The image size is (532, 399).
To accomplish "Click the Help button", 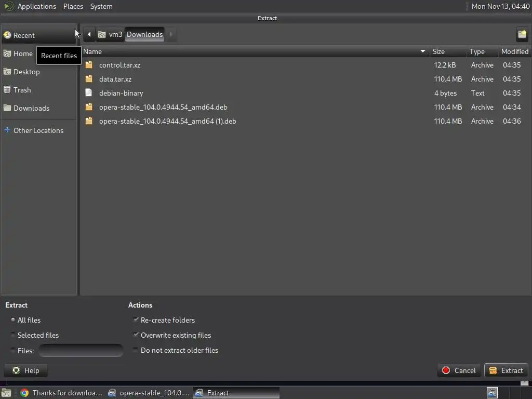I will 26,370.
